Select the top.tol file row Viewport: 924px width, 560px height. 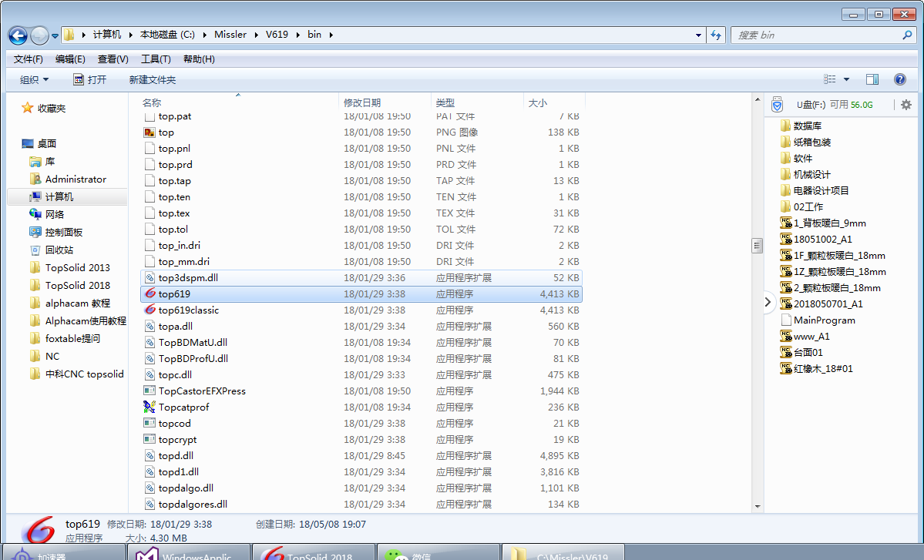361,229
